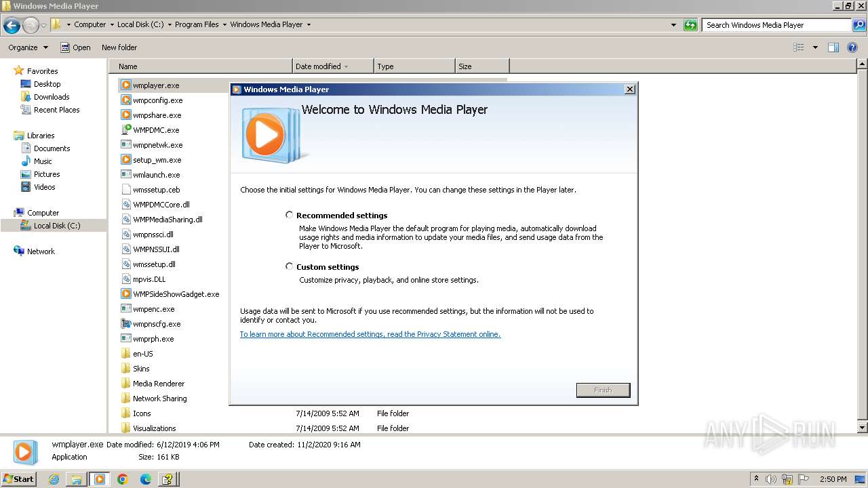Close the Welcome to Windows Media Player dialog
The height and width of the screenshot is (488, 868).
point(629,89)
